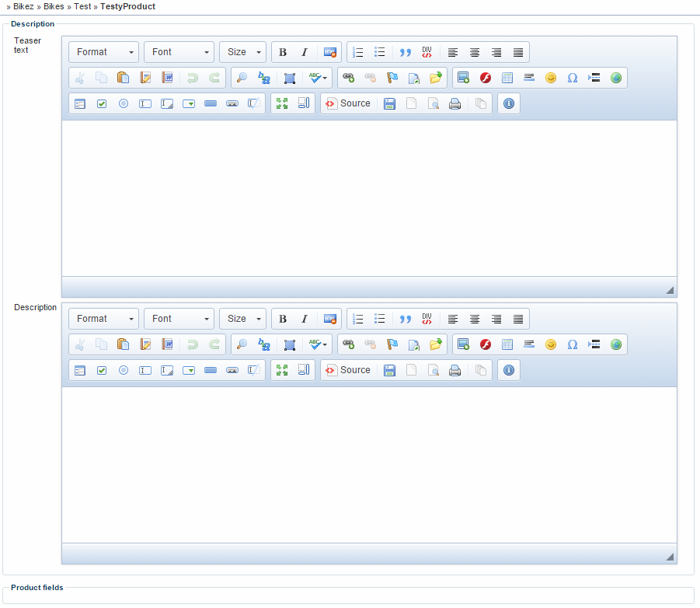This screenshot has width=700, height=608.
Task: Open the Format dropdown in the Teaser text editor
Action: pyautogui.click(x=103, y=52)
